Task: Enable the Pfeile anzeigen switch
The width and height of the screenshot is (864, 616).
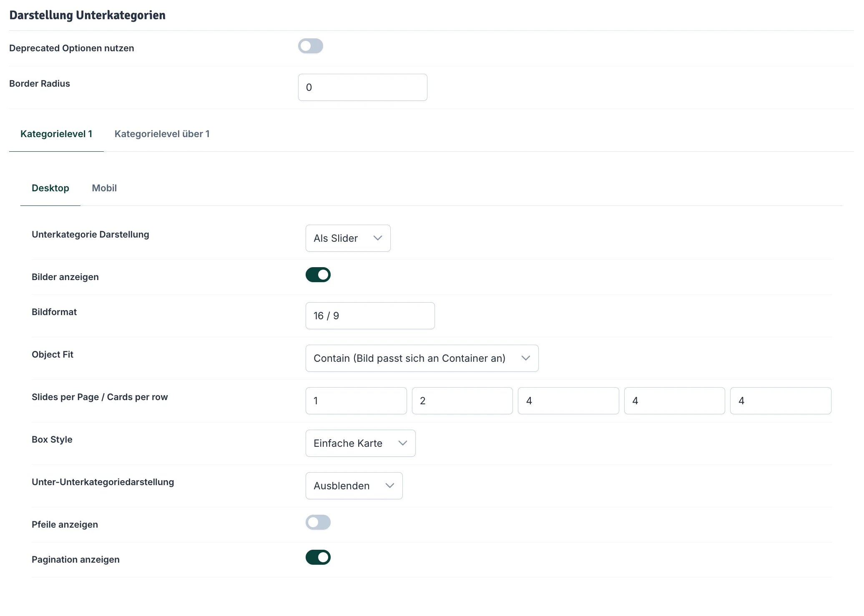Action: click(318, 522)
